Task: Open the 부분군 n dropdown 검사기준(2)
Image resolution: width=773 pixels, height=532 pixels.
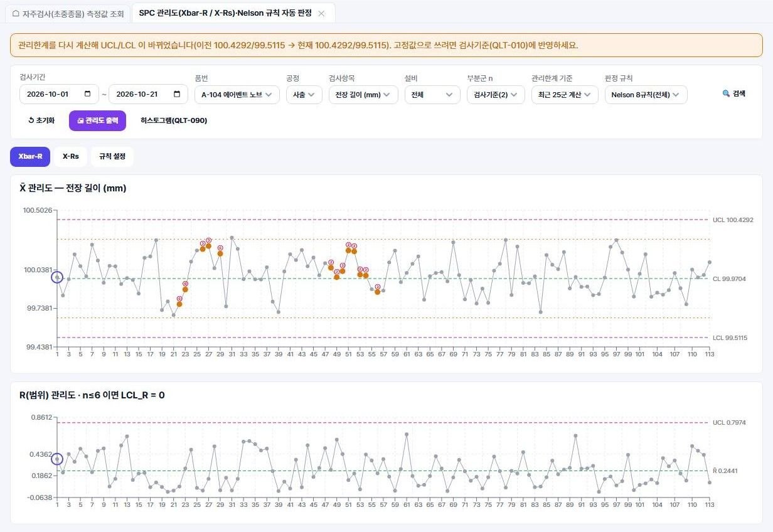Action: [496, 95]
